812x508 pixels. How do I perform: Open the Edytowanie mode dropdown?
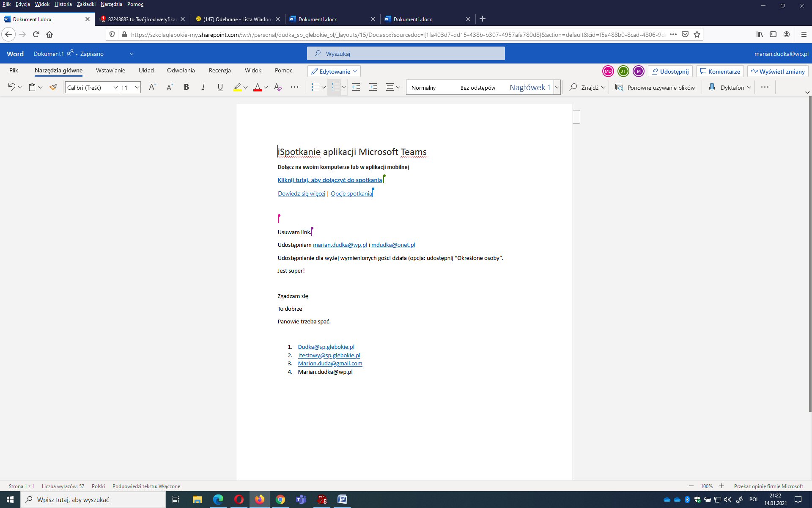334,71
